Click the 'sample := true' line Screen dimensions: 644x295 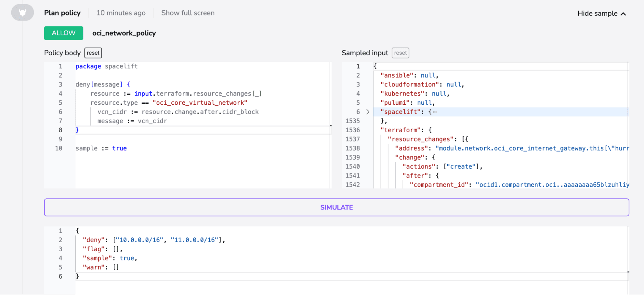pos(101,148)
